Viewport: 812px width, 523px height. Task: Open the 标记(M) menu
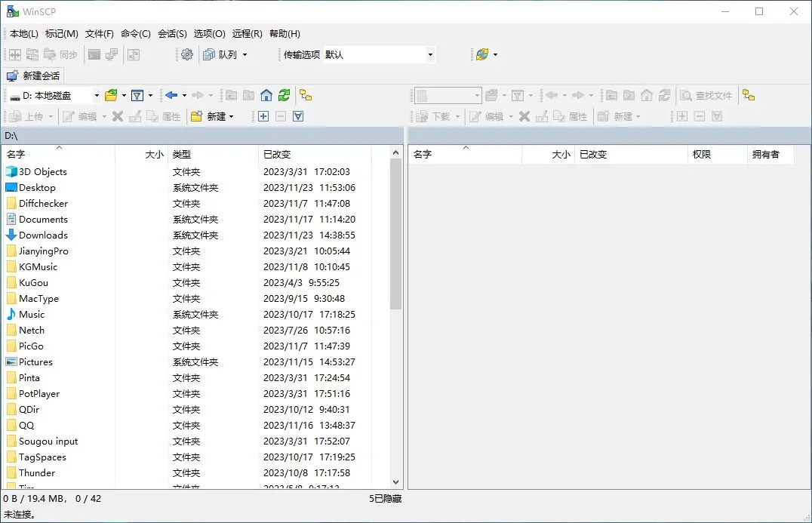pos(62,34)
